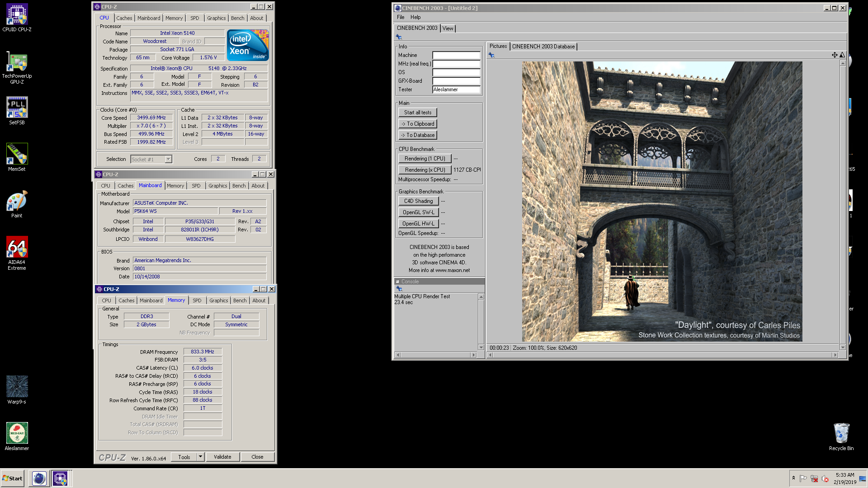Click the Tester field containing Aleslammer
868x488 pixels.
pos(456,89)
